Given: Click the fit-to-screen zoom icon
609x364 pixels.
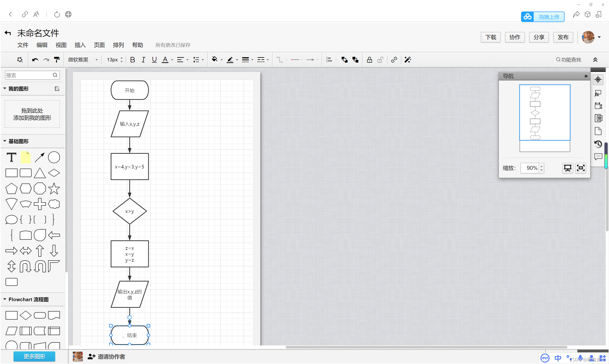Looking at the screenshot, I should coord(580,168).
